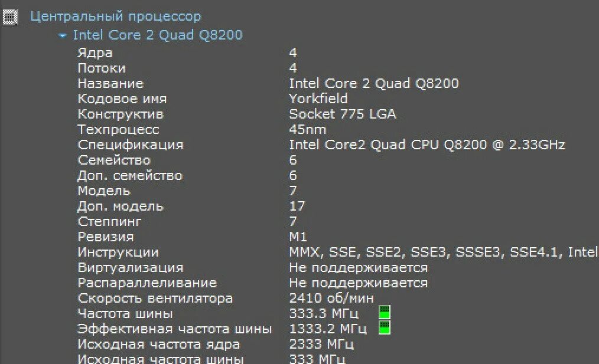Screen dimensions: 599x364
Task: Click the 1333.2 МГц value
Action: (x=328, y=329)
